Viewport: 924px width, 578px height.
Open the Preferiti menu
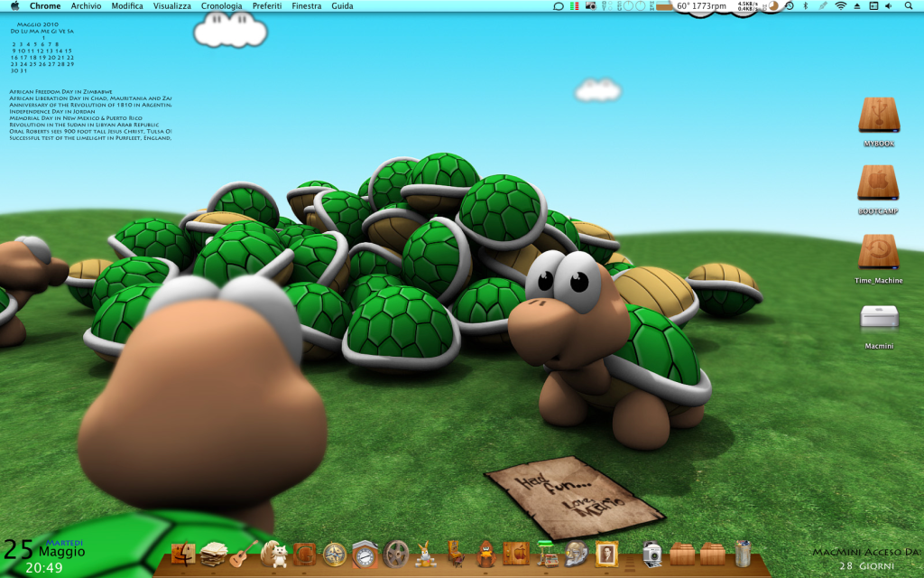pyautogui.click(x=267, y=6)
